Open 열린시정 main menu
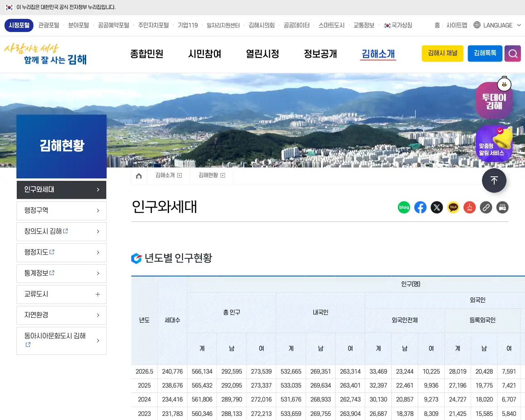The height and width of the screenshot is (420, 525). pyautogui.click(x=262, y=54)
